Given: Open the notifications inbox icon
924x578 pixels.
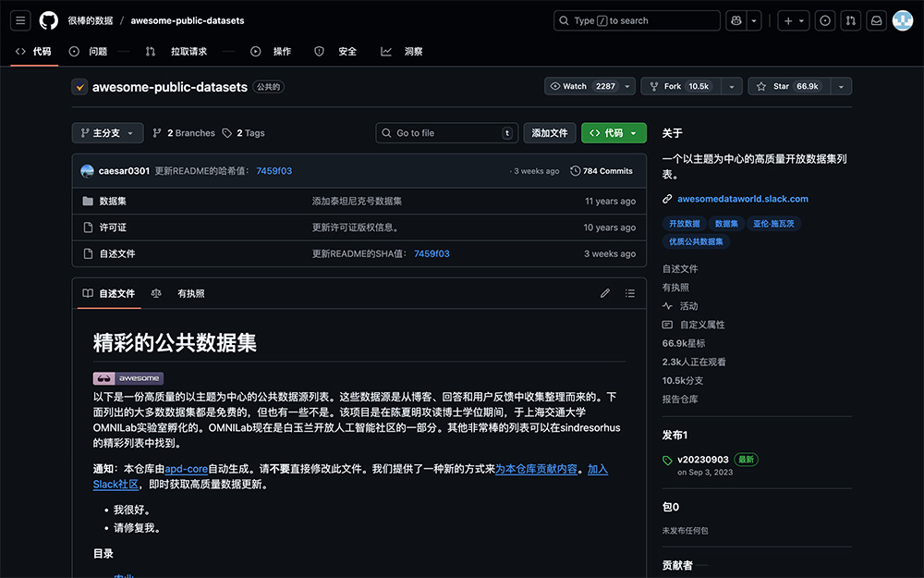Looking at the screenshot, I should (877, 20).
